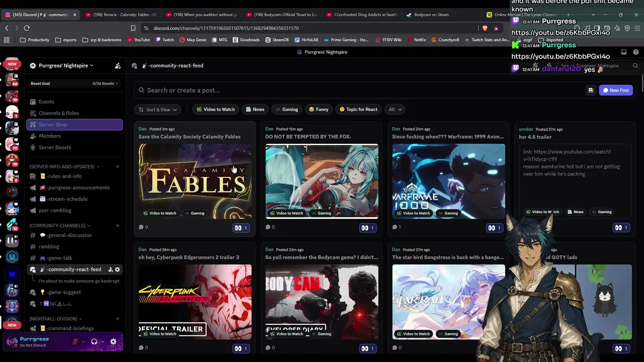The image size is (644, 362).
Task: Open the stream-schedule channel
Action: pos(74,199)
